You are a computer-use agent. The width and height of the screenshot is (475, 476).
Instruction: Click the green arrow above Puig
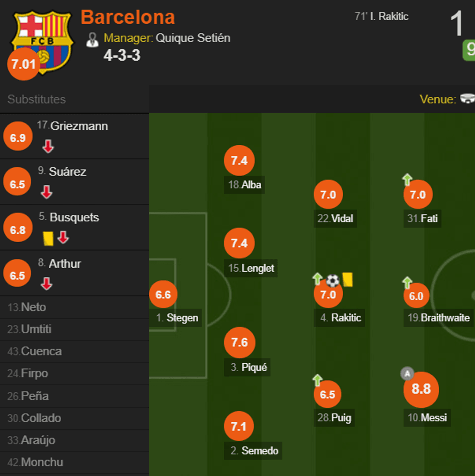coord(317,380)
